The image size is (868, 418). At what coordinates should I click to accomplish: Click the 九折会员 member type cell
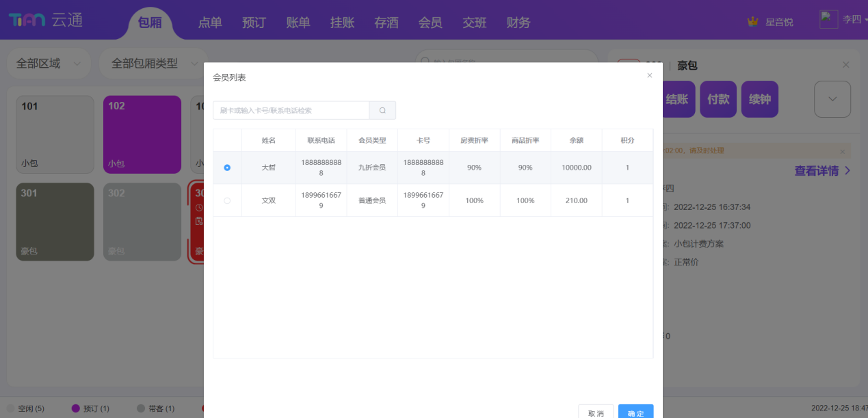point(372,168)
